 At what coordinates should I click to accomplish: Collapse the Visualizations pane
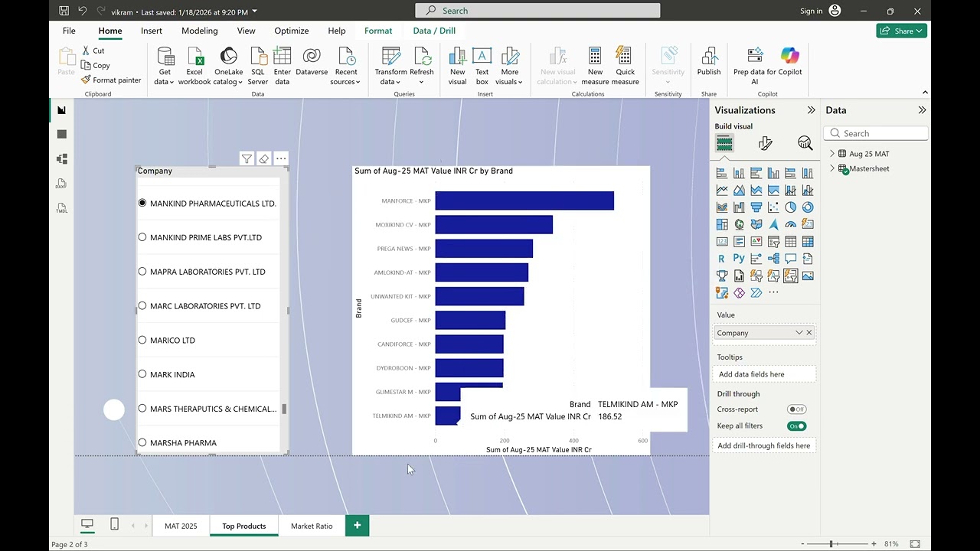[811, 110]
